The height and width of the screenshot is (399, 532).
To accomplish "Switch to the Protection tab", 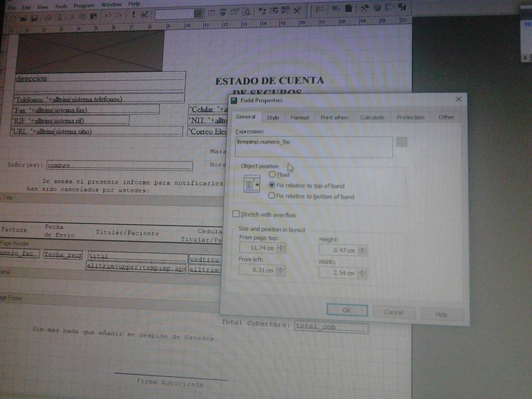I will 410,117.
